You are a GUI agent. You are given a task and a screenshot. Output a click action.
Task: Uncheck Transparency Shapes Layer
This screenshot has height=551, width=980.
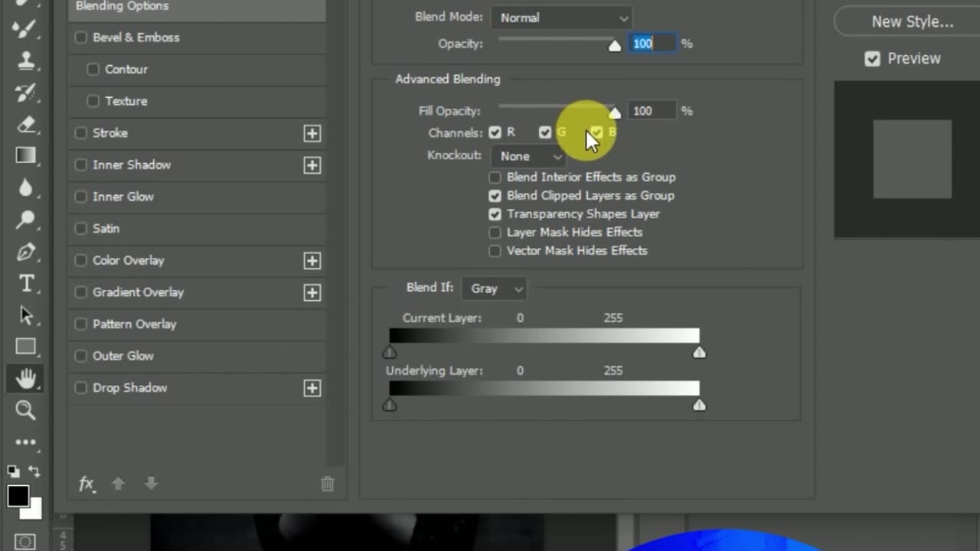495,214
